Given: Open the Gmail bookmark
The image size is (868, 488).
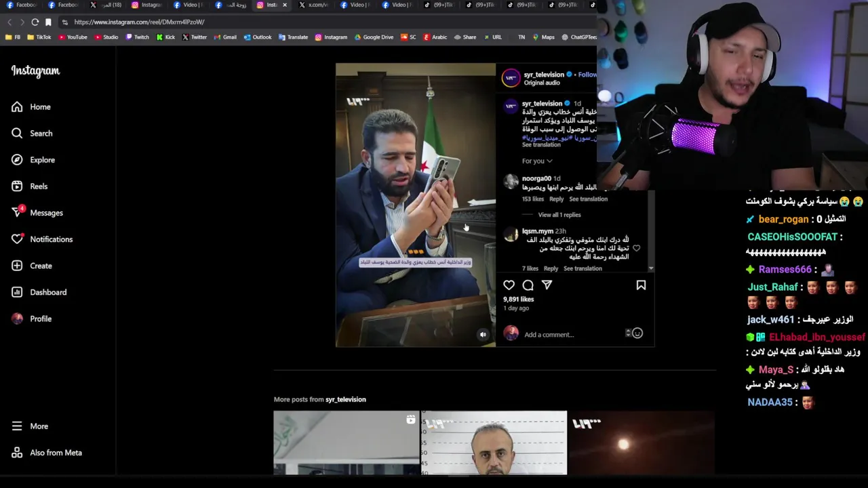Looking at the screenshot, I should tap(225, 37).
